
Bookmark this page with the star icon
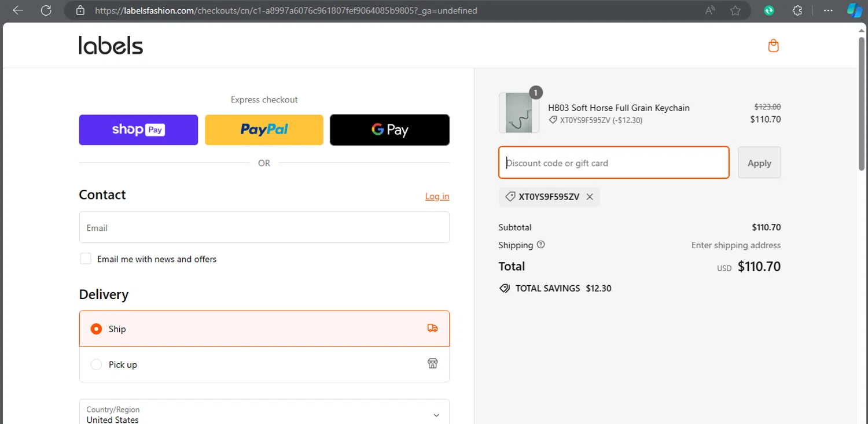[x=735, y=10]
